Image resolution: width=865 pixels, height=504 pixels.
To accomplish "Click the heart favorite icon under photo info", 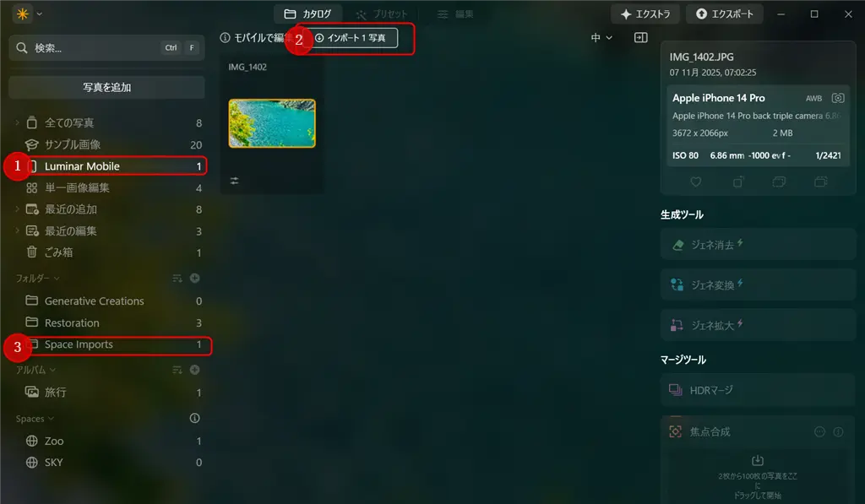I will [x=696, y=182].
